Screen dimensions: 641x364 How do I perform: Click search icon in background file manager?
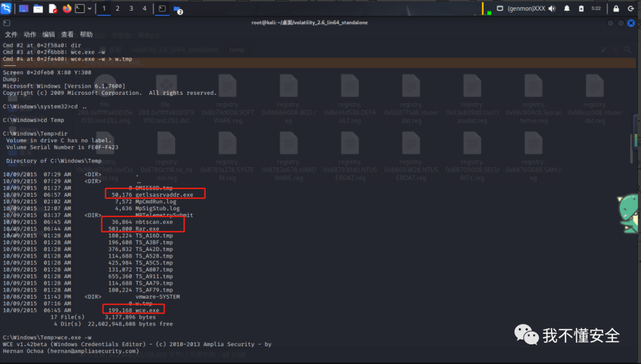point(627,50)
